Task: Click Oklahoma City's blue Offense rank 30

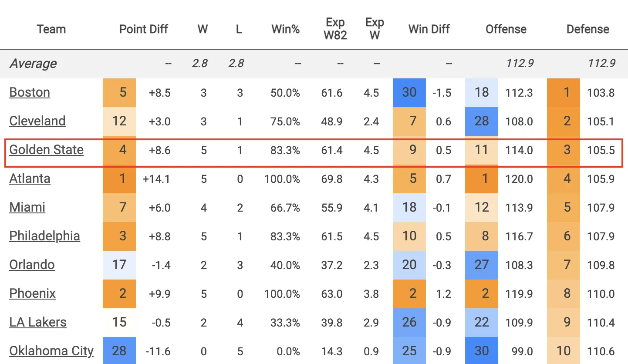Action: pyautogui.click(x=482, y=351)
